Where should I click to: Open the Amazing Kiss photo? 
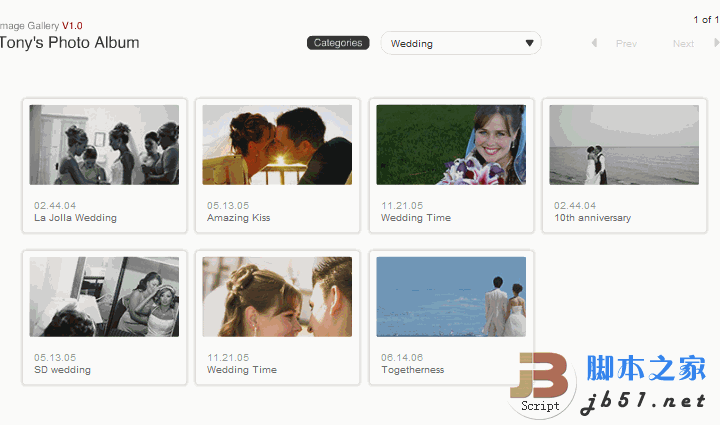[277, 145]
